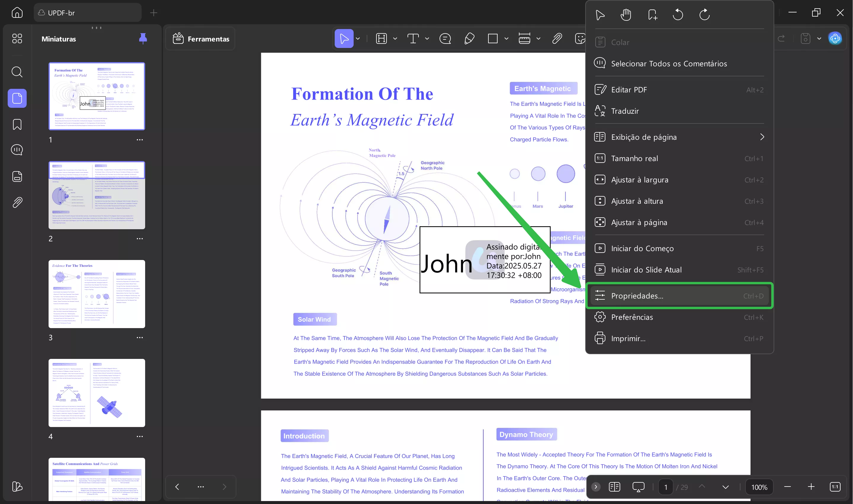The width and height of the screenshot is (853, 504).
Task: Click the Ferramentas button
Action: click(201, 39)
